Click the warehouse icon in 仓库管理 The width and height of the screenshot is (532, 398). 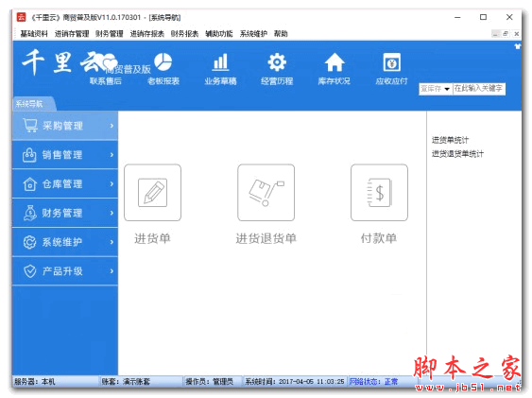click(x=29, y=184)
